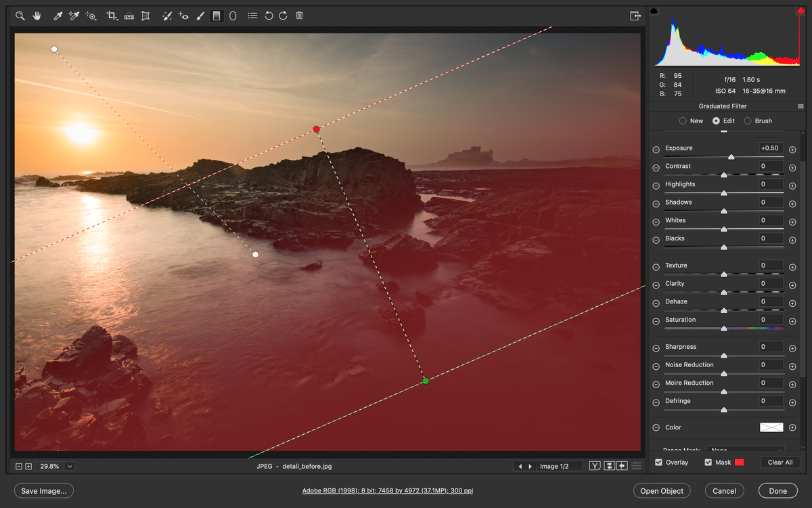This screenshot has width=812, height=508.
Task: Change the Mask overlay color swatch
Action: pos(740,462)
